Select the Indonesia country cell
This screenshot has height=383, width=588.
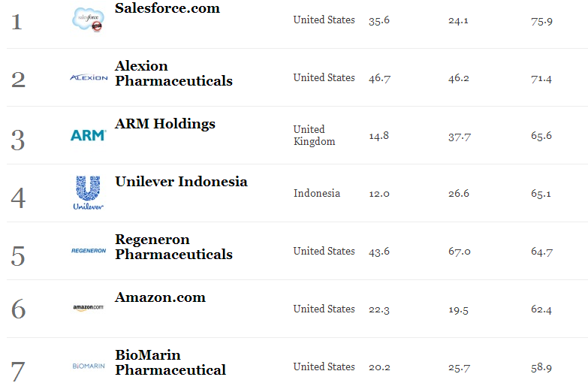point(317,193)
